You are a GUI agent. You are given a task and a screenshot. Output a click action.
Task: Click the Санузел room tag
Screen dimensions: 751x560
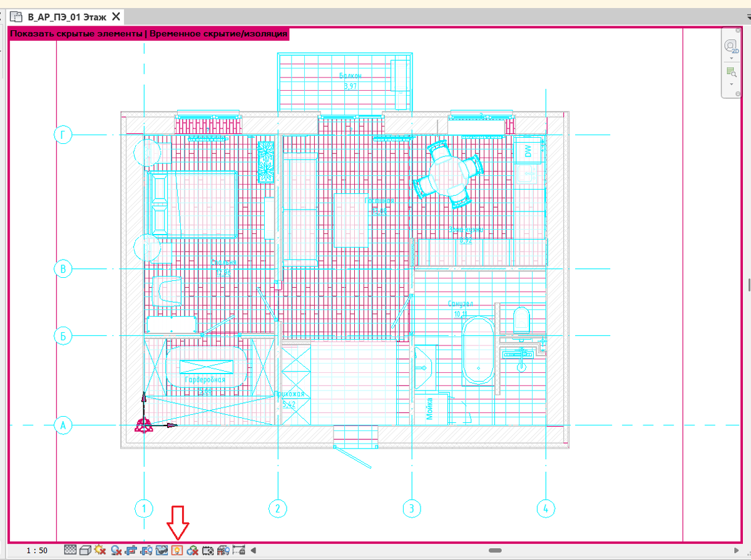(461, 307)
